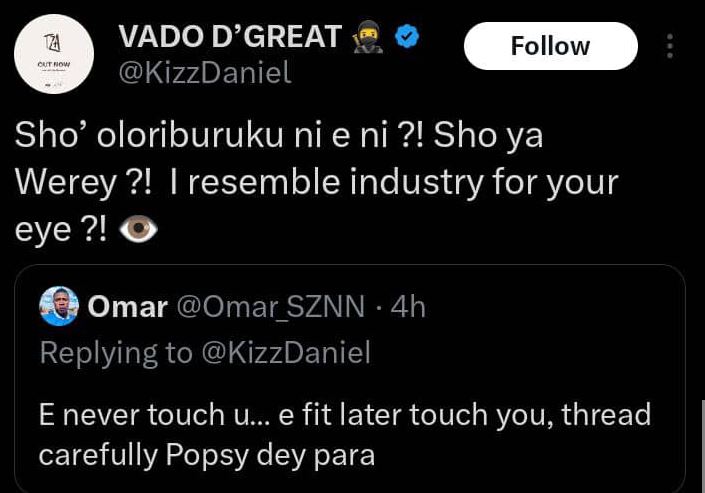Screen dimensions: 705x493
Task: Click the Follow button
Action: pos(550,47)
